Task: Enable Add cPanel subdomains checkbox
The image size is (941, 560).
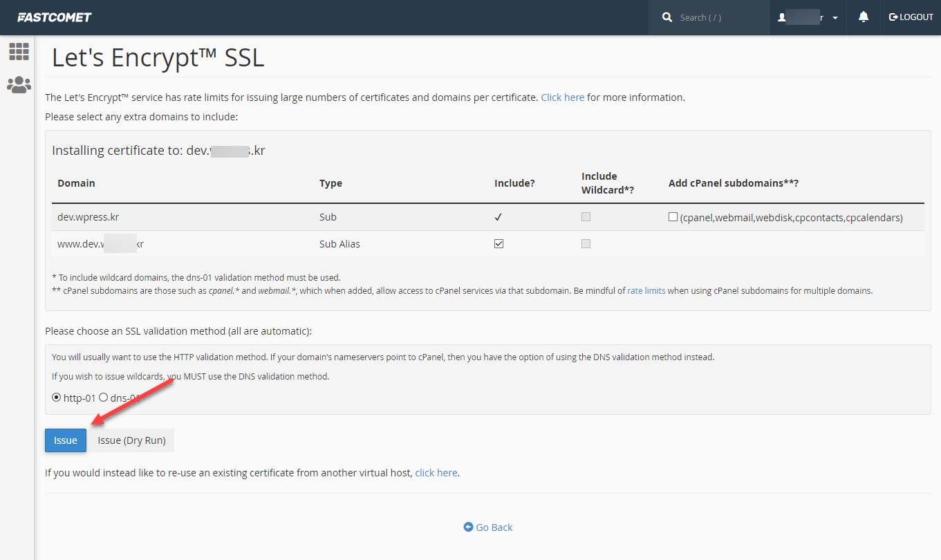Action: (673, 216)
